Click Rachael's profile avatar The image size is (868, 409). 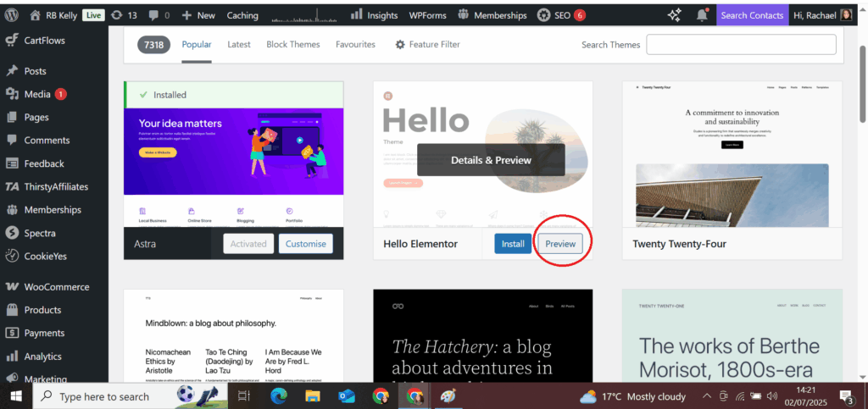click(x=847, y=15)
